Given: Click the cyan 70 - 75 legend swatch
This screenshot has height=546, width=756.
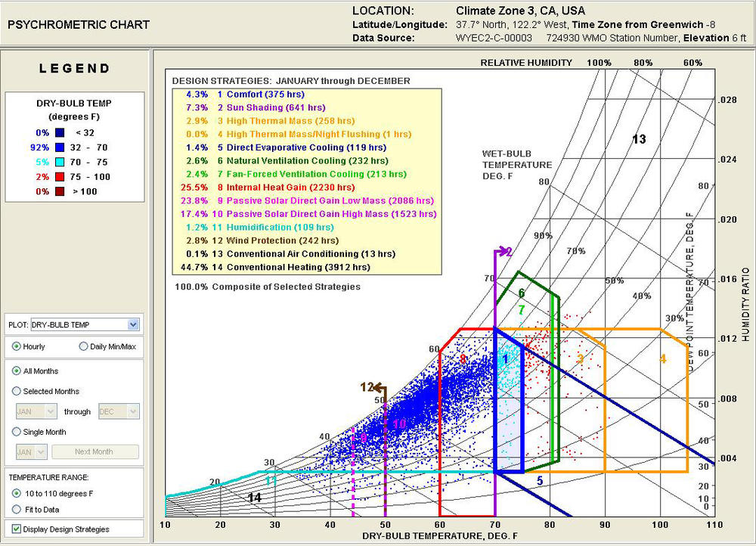Looking at the screenshot, I should tap(60, 162).
